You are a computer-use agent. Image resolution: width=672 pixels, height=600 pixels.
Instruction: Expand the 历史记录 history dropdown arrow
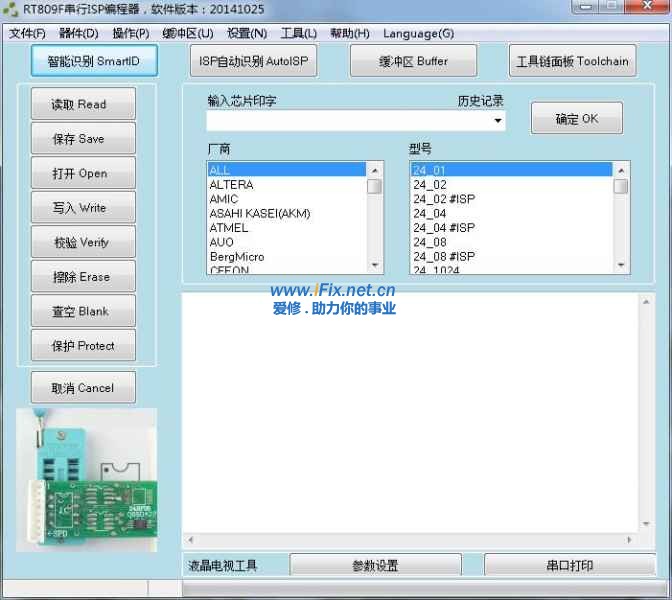(498, 121)
